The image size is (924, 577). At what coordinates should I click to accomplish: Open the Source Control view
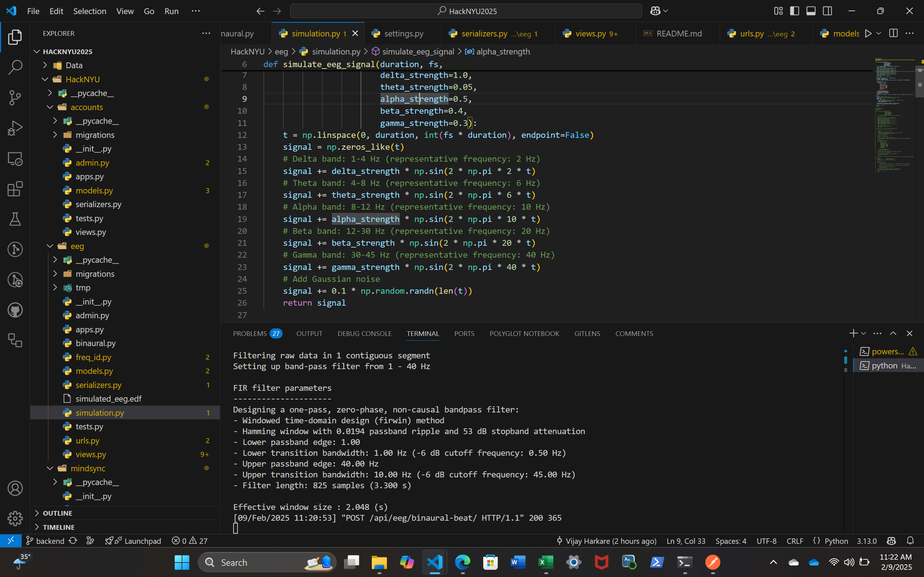click(x=15, y=97)
